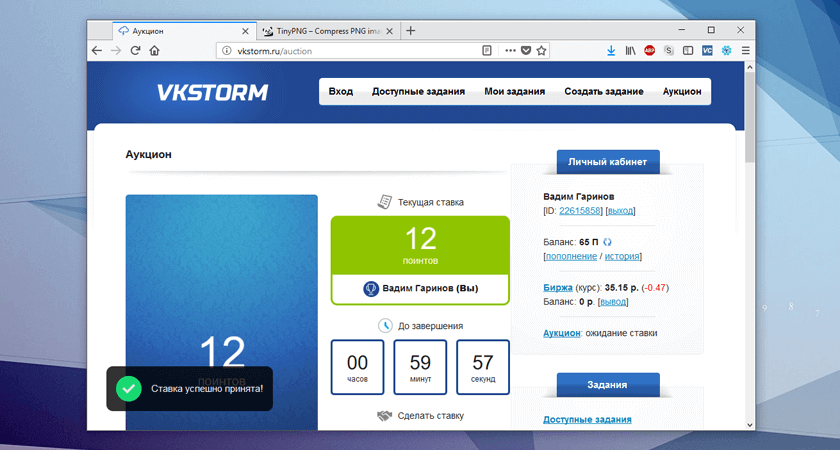Close the Аукцион tab
The height and width of the screenshot is (450, 840).
point(245,31)
